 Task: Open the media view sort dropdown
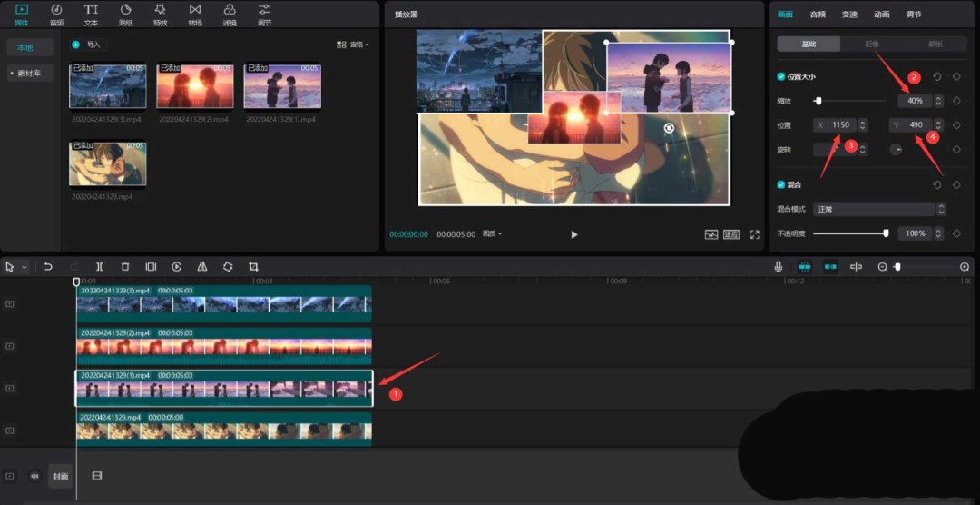click(353, 44)
